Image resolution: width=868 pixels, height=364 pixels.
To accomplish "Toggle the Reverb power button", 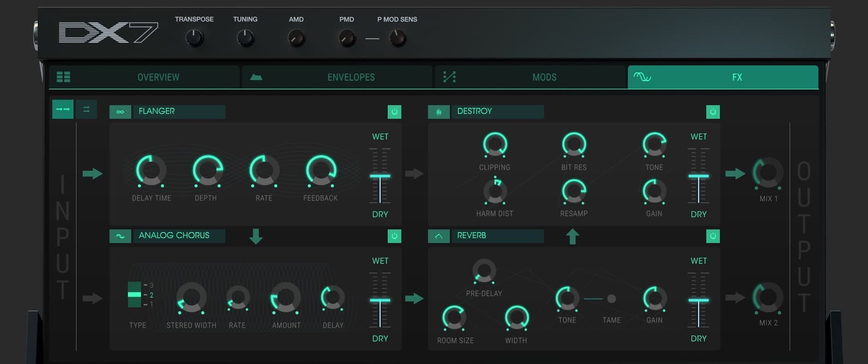I will click(713, 236).
